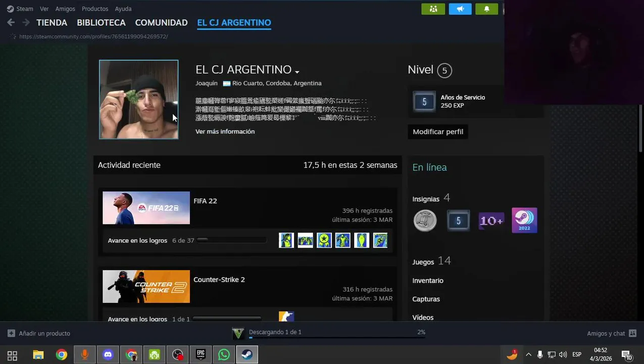The height and width of the screenshot is (364, 644).
Task: Open the green notifications bell
Action: (x=487, y=9)
